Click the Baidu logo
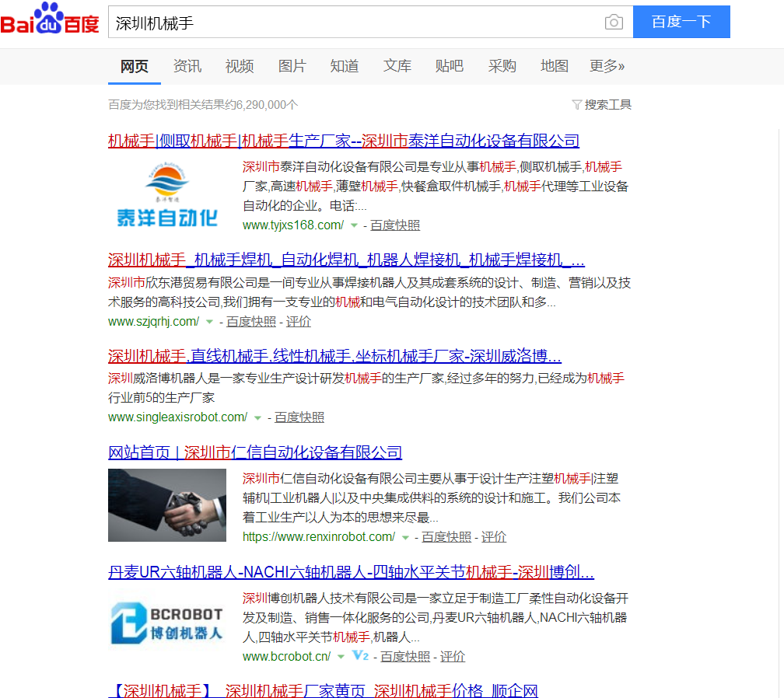The image size is (784, 698). (x=50, y=19)
